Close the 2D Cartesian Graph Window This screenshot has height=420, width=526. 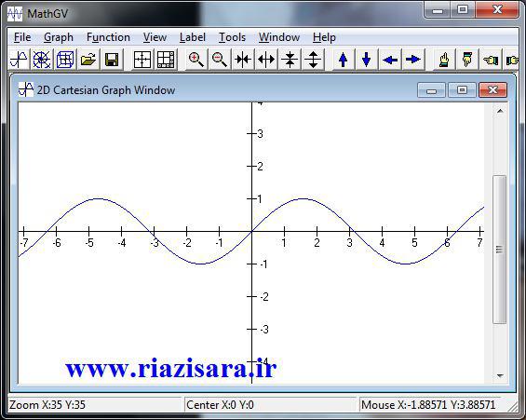(x=492, y=90)
